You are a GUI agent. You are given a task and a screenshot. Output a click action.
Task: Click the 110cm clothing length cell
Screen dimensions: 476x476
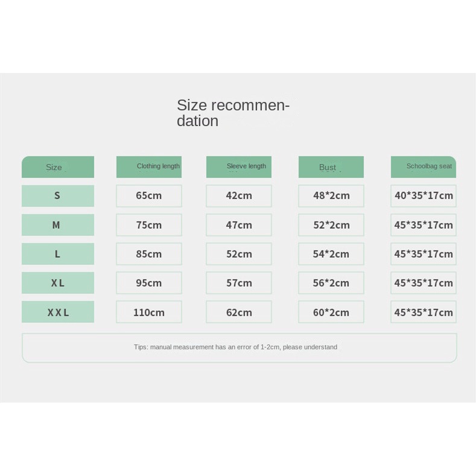tap(149, 312)
